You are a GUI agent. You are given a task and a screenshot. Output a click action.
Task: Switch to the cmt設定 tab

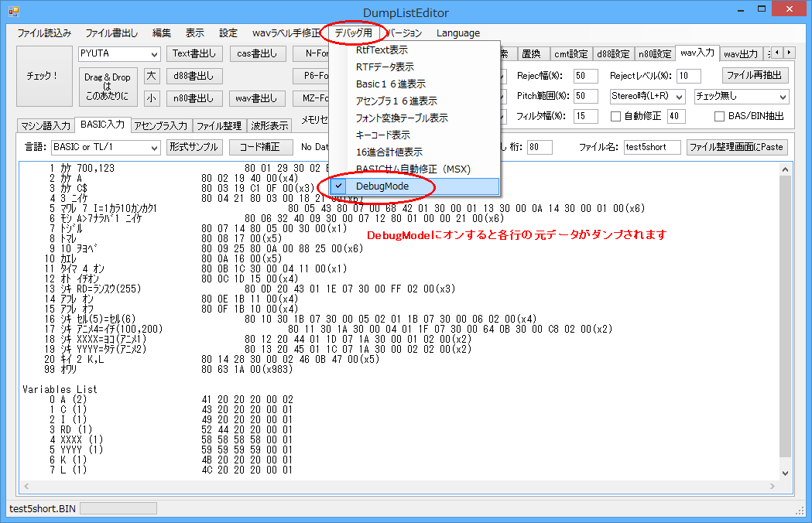(571, 54)
